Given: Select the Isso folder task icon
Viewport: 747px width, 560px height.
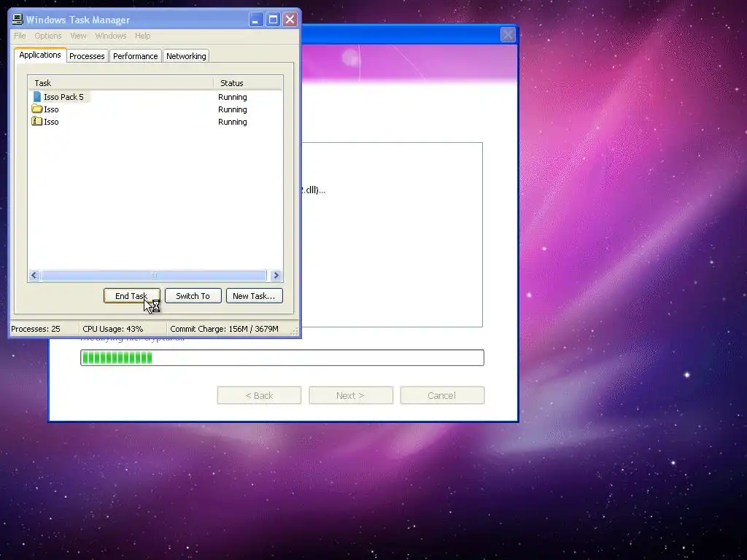Looking at the screenshot, I should [x=37, y=109].
